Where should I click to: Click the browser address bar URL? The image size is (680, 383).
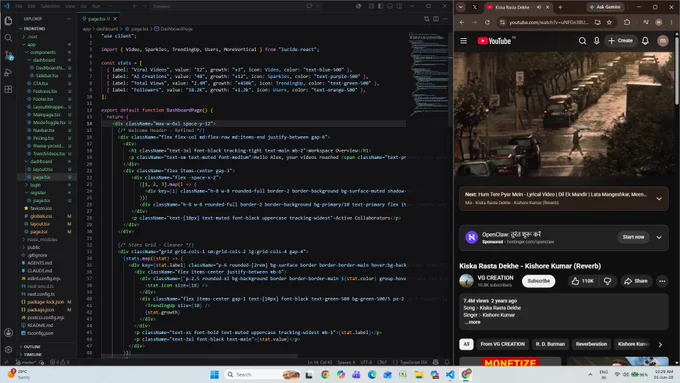point(549,22)
